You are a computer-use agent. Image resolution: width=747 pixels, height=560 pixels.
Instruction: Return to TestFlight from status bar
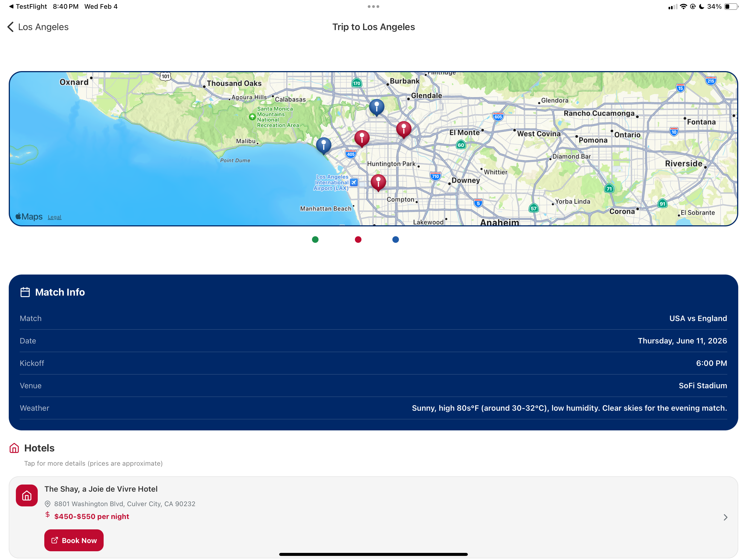click(x=28, y=6)
